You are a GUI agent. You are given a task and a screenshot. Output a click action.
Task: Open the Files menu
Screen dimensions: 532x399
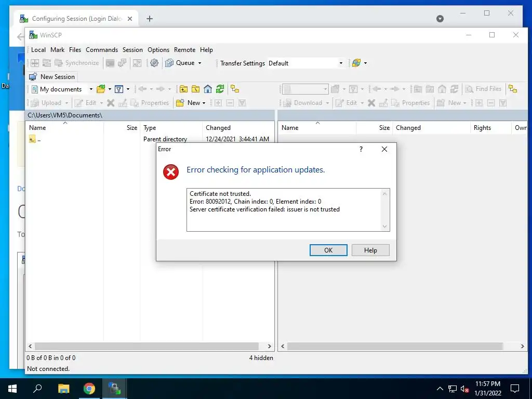click(75, 50)
